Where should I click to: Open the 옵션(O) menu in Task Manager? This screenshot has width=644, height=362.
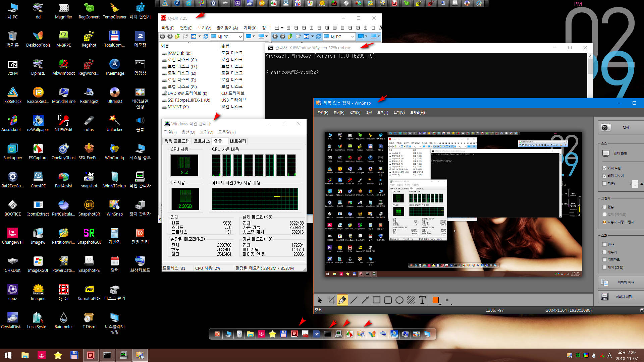tap(188, 132)
